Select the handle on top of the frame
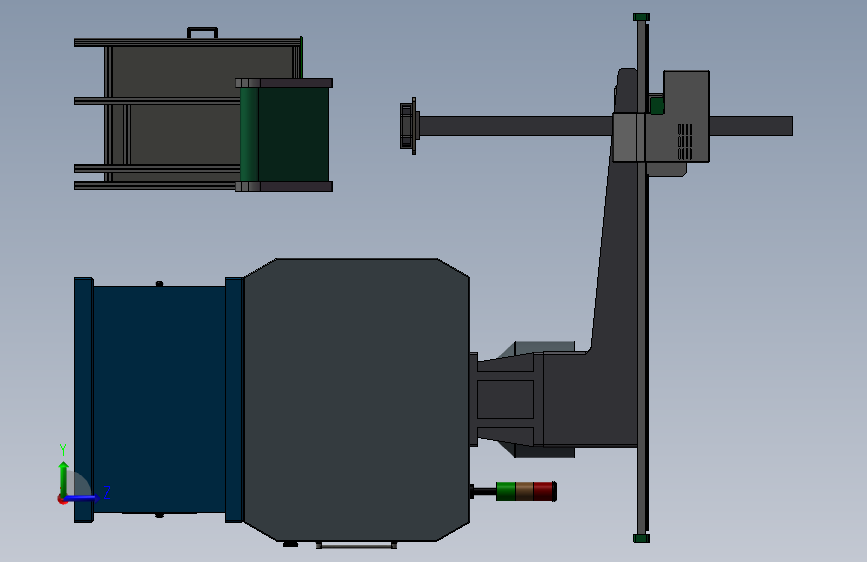Screen dimensions: 867x562 tap(202, 32)
